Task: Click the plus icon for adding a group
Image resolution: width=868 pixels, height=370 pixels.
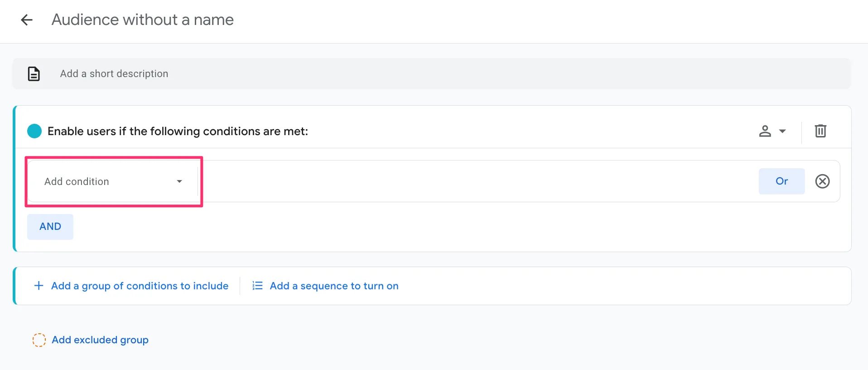Action: [x=39, y=286]
